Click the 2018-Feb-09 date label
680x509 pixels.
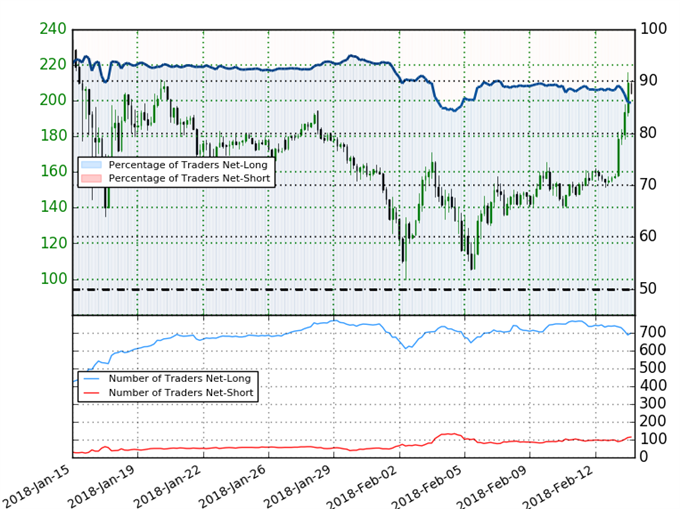click(x=494, y=486)
